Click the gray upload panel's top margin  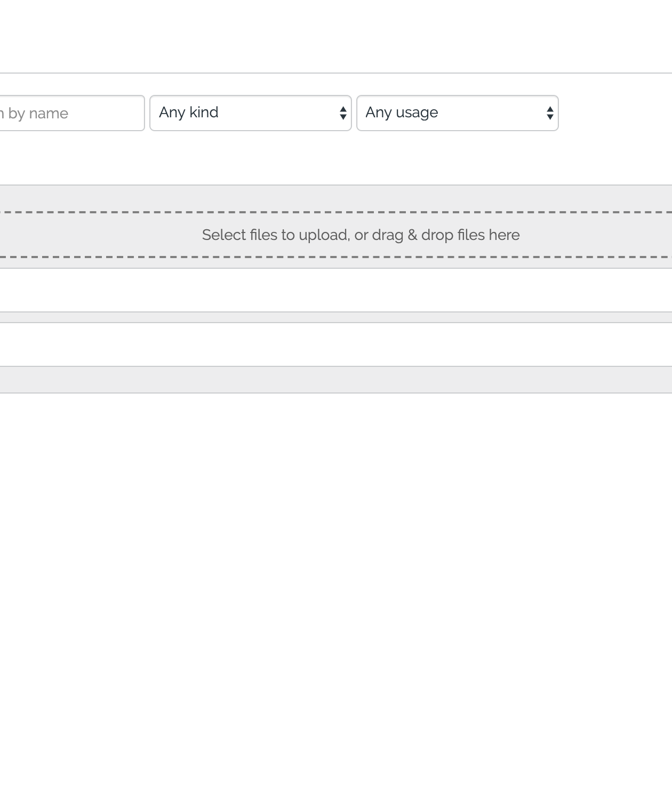point(336,198)
